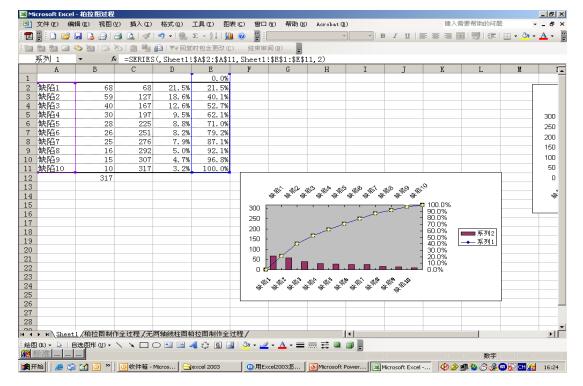Screen dimensions: 583x386
Task: Toggle Underline formatting button
Action: 407,36
